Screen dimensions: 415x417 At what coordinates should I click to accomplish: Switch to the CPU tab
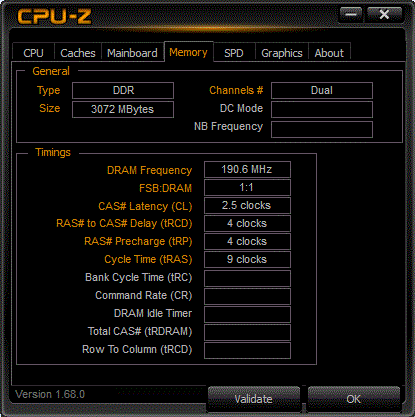click(33, 53)
